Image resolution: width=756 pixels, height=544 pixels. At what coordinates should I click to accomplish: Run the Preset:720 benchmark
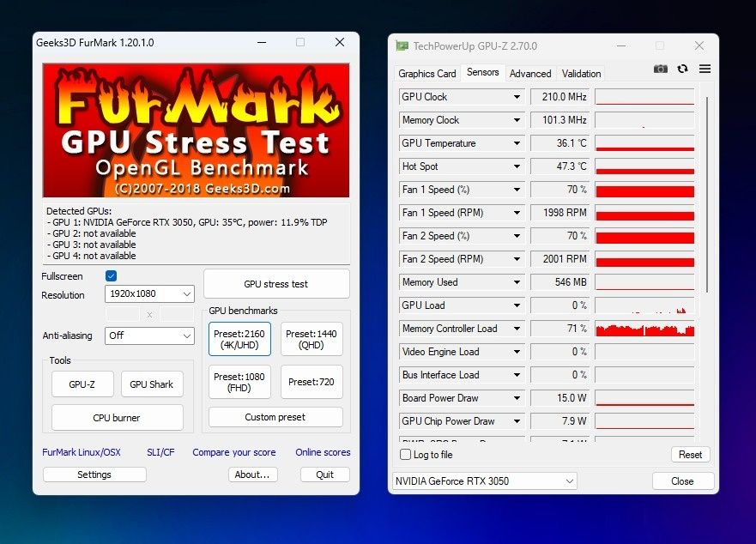coord(311,382)
